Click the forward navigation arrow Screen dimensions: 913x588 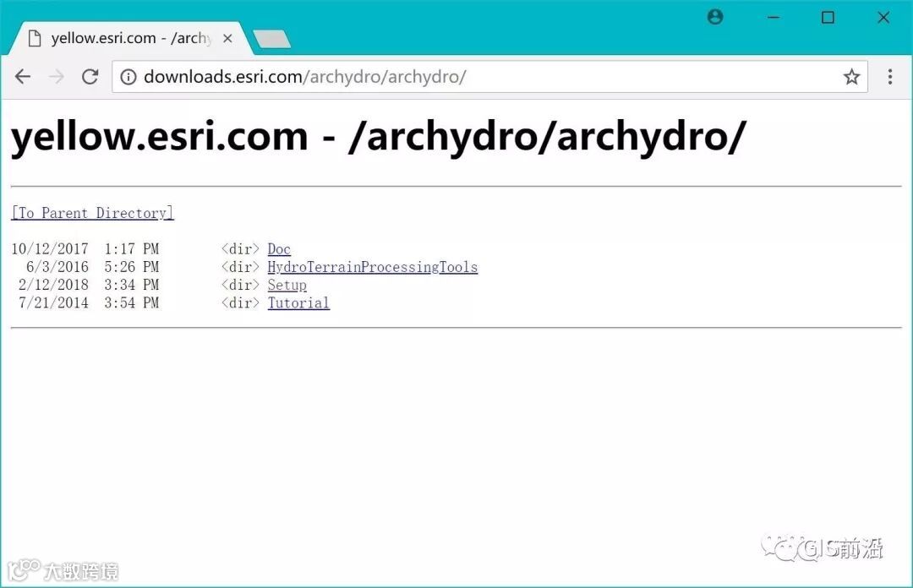(57, 76)
